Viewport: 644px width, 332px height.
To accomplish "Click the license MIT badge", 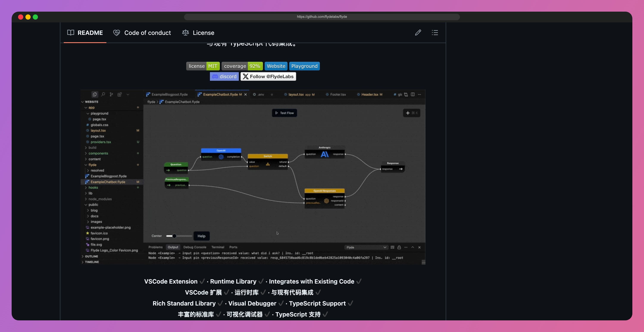I will (x=203, y=66).
